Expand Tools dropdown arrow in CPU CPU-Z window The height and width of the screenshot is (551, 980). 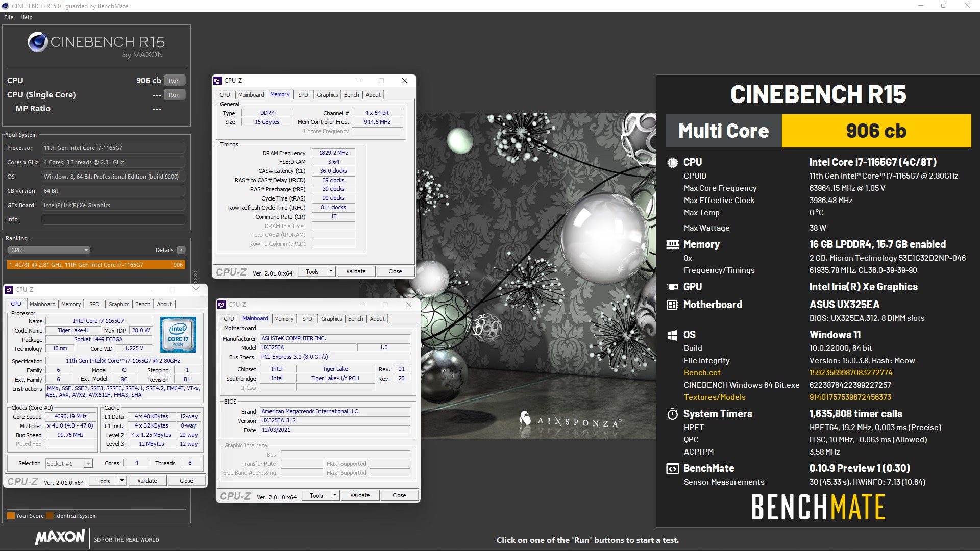click(122, 481)
